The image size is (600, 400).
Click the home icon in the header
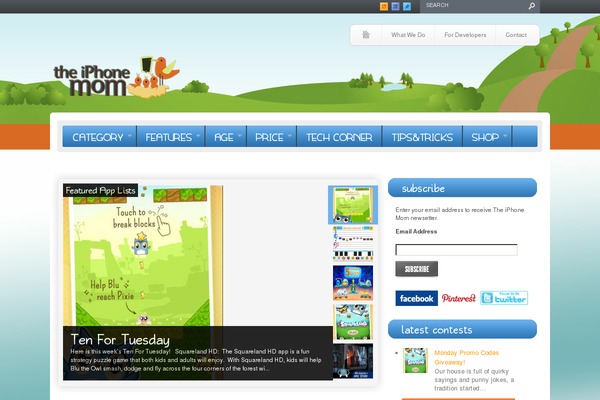tap(366, 35)
